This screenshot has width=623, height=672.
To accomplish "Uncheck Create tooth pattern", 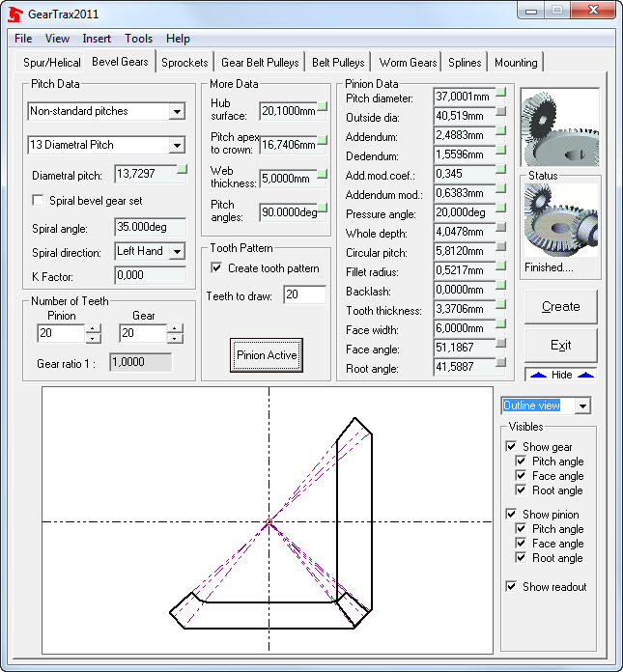I will click(216, 268).
